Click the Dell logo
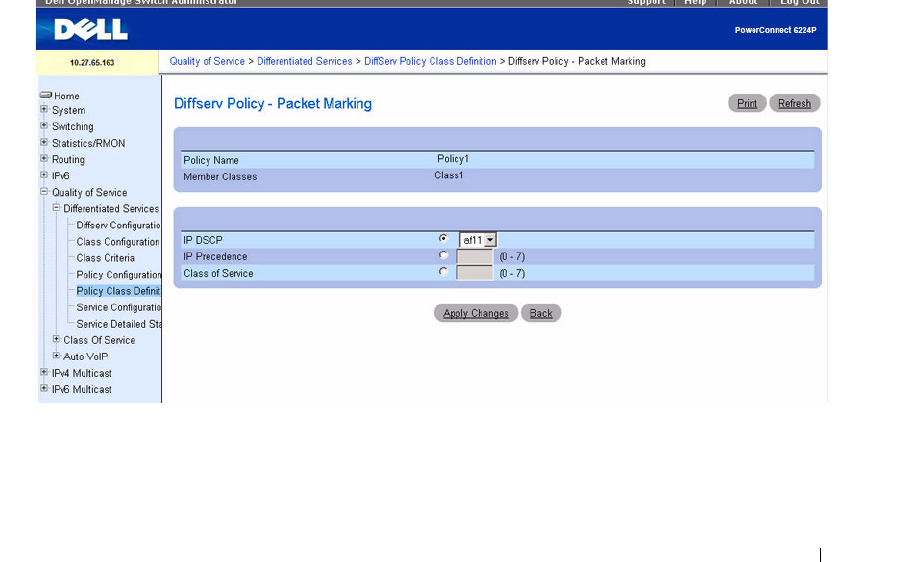 [91, 29]
